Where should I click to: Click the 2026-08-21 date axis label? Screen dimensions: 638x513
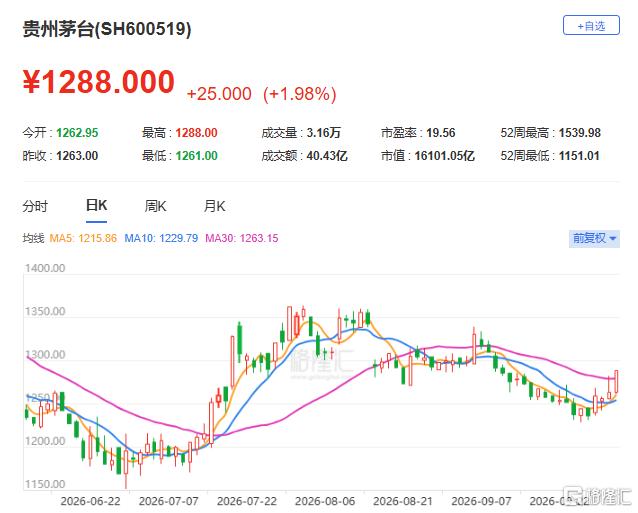[403, 501]
